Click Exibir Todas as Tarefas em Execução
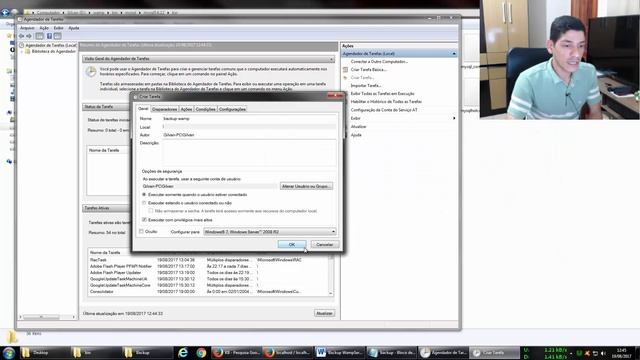 coord(382,93)
